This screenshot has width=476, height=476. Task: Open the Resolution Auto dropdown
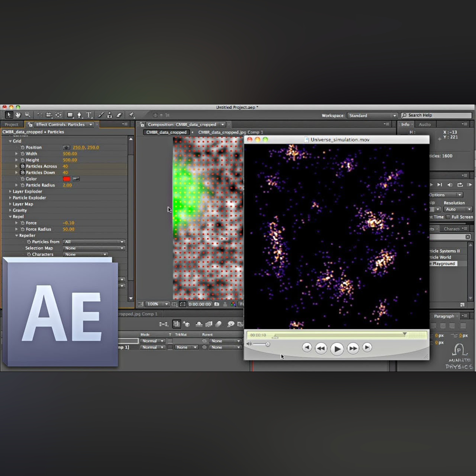458,209
